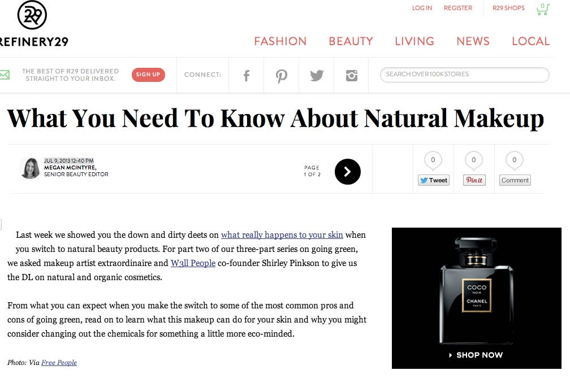Click SHOP NOW on the Chanel ad

click(x=476, y=355)
